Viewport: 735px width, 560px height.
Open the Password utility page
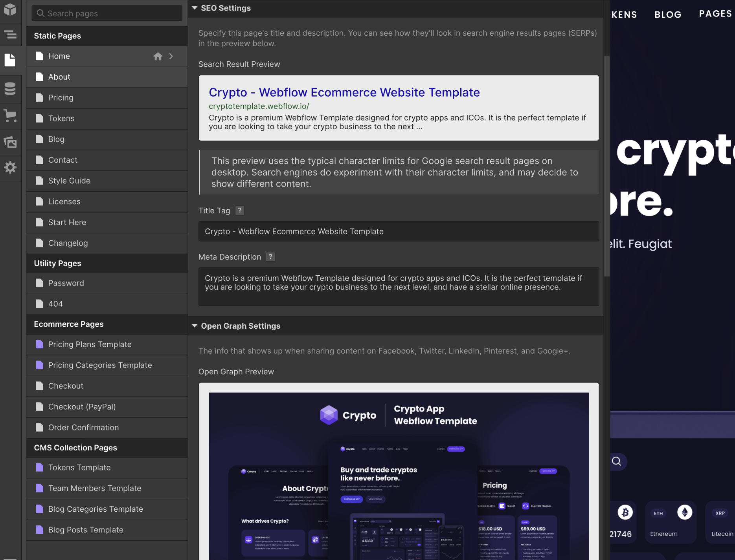click(x=107, y=283)
